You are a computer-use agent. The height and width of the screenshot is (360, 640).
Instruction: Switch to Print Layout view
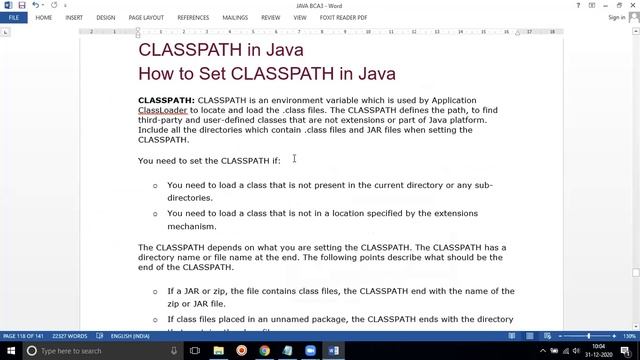pos(529,336)
